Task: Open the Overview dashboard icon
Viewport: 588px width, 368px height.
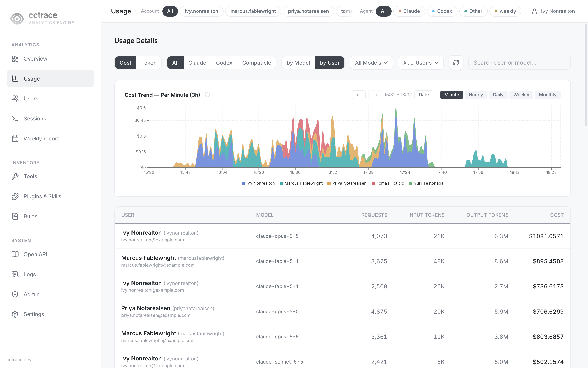Action: pos(15,59)
